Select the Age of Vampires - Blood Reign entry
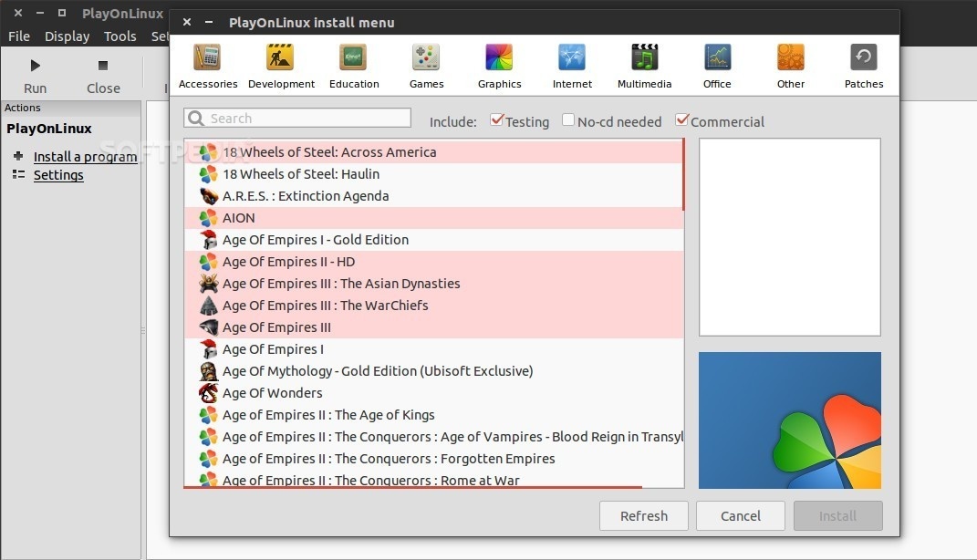 pyautogui.click(x=433, y=437)
